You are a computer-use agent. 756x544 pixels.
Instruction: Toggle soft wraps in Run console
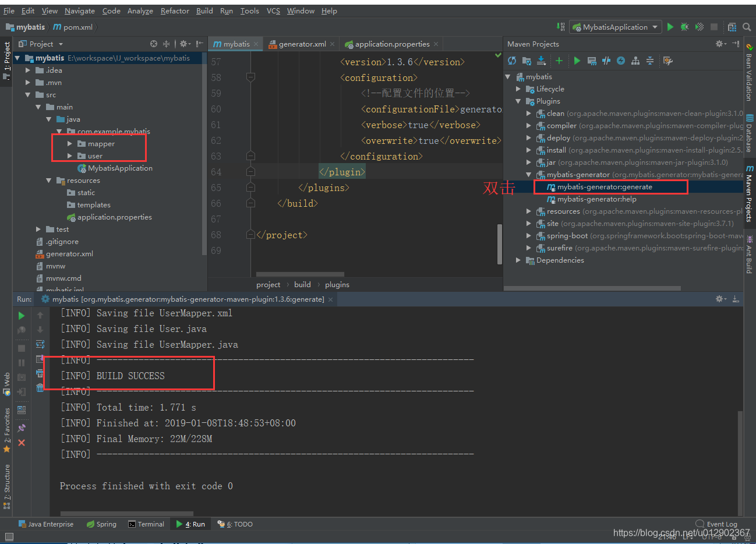pyautogui.click(x=40, y=344)
